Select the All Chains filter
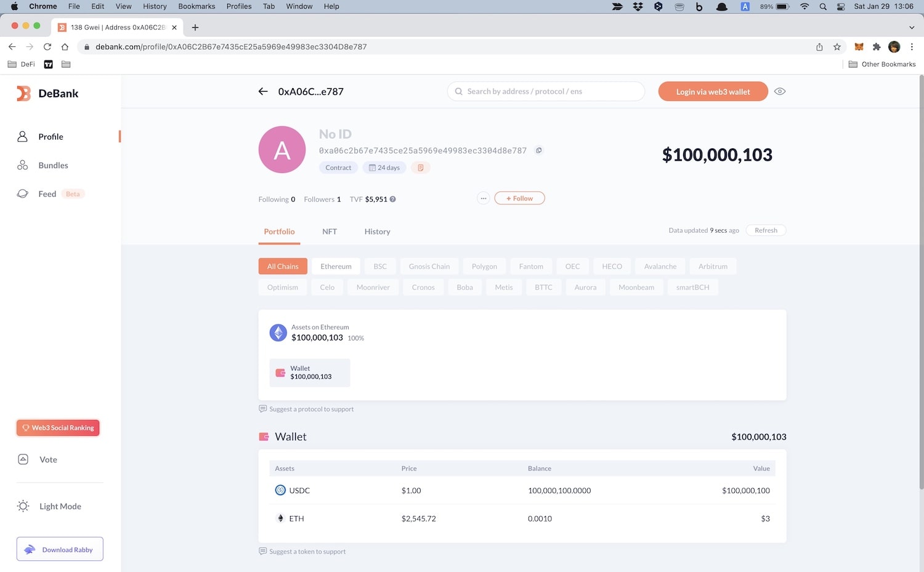Viewport: 924px width, 572px height. (x=283, y=266)
